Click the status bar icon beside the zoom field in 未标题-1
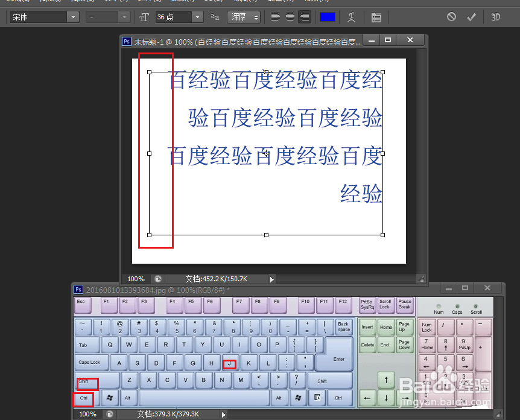Viewport: 520px width, 420px height. click(x=158, y=279)
